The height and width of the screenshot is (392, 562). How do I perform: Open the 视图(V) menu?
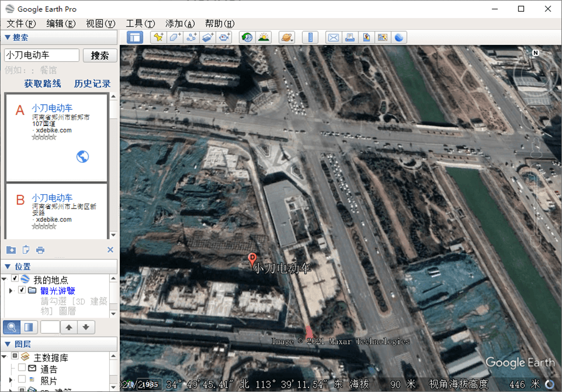tap(101, 23)
